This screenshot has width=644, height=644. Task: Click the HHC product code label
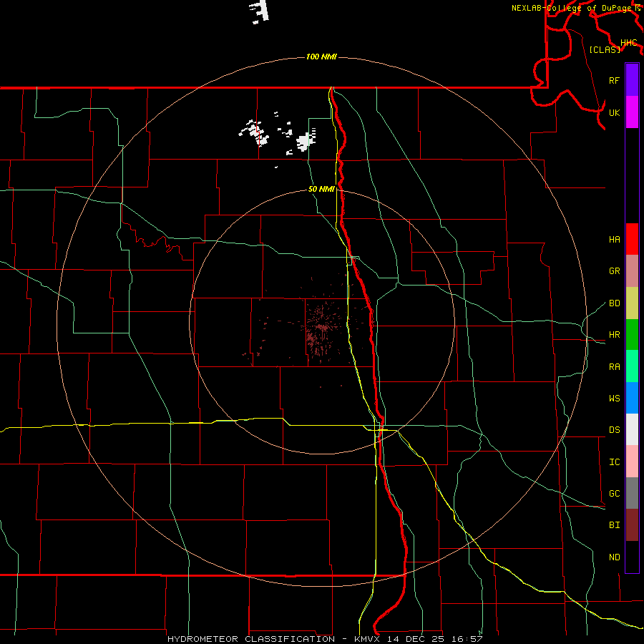[628, 43]
